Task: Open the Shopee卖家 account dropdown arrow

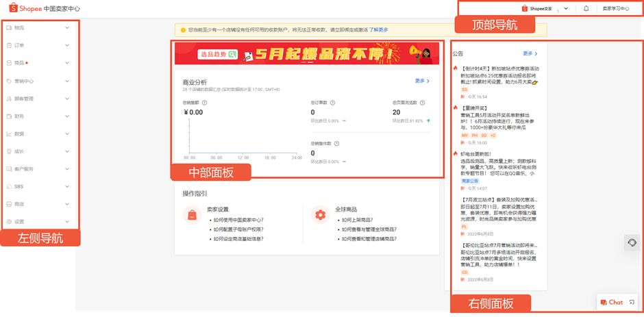Action: [566, 8]
